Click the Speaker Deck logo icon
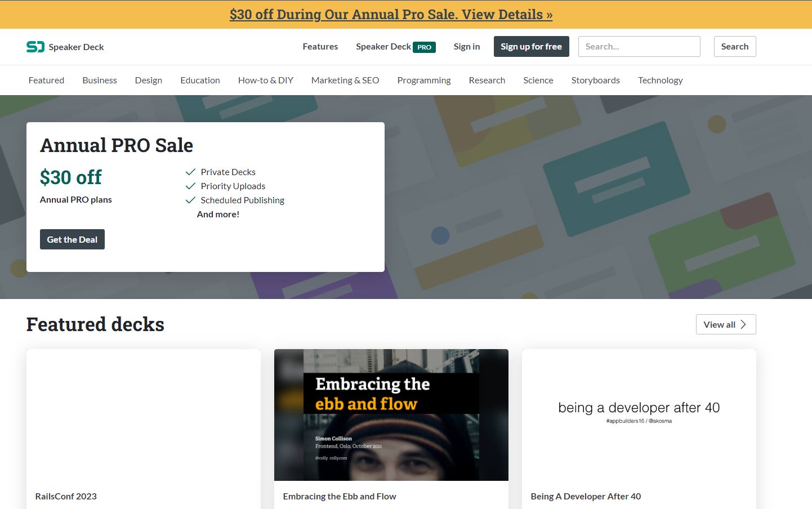The width and height of the screenshot is (812, 509). click(35, 47)
